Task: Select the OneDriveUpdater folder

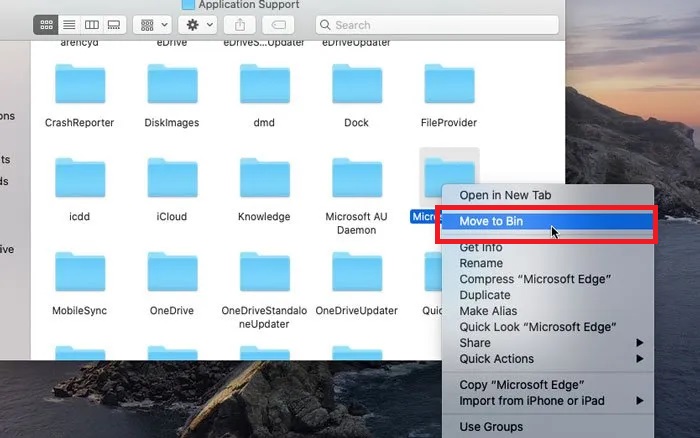Action: (357, 272)
